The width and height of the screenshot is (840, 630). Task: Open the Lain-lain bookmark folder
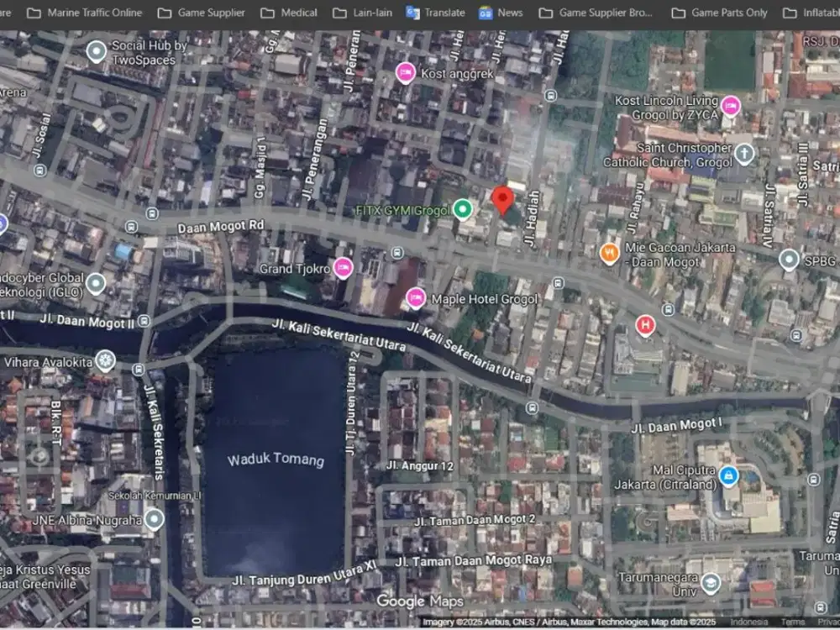coord(362,13)
